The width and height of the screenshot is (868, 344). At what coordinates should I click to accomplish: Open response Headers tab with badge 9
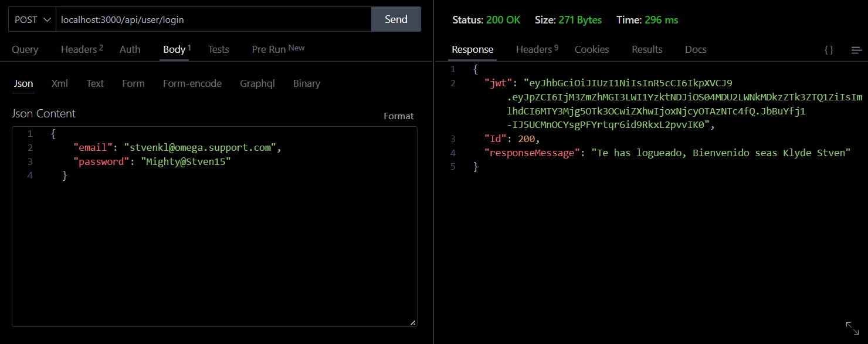pos(537,49)
